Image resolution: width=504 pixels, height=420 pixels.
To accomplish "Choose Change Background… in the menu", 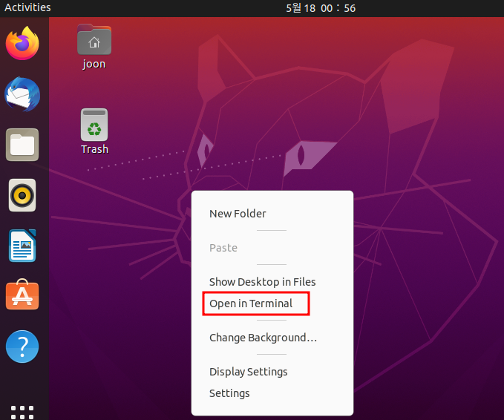I will (272, 338).
